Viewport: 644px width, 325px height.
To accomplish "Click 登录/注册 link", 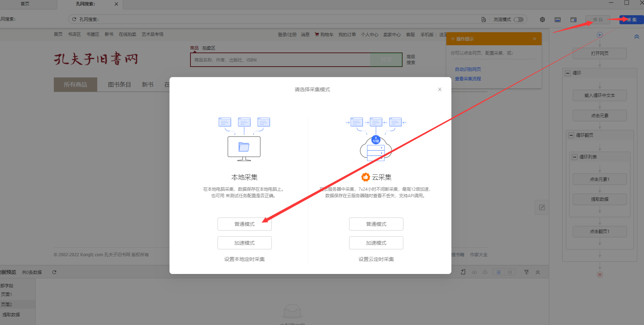I will tap(287, 35).
